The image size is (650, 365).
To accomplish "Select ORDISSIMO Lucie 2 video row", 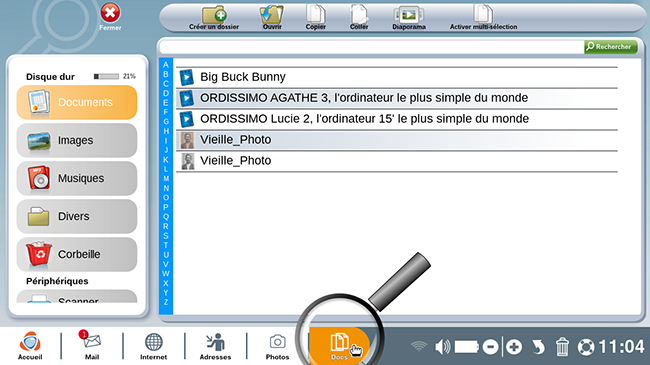I will tap(397, 119).
